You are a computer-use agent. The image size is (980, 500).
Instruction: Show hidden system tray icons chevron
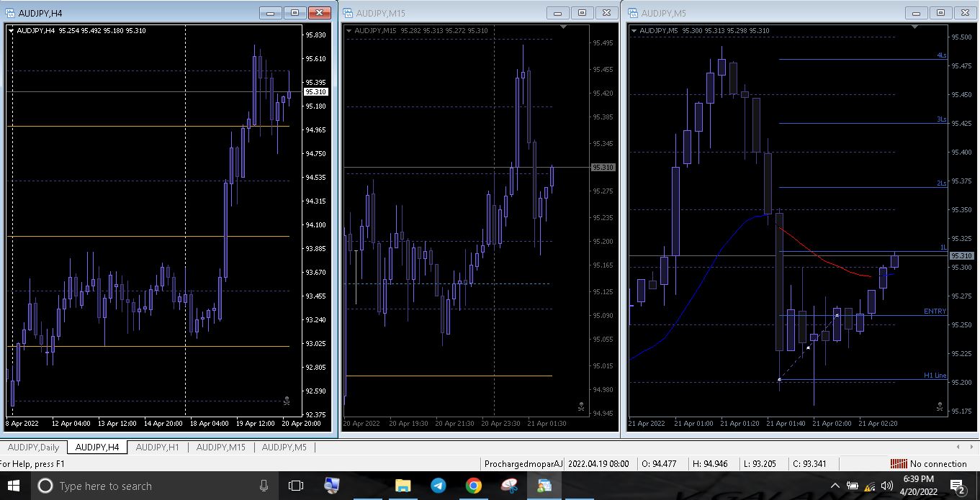coord(835,486)
